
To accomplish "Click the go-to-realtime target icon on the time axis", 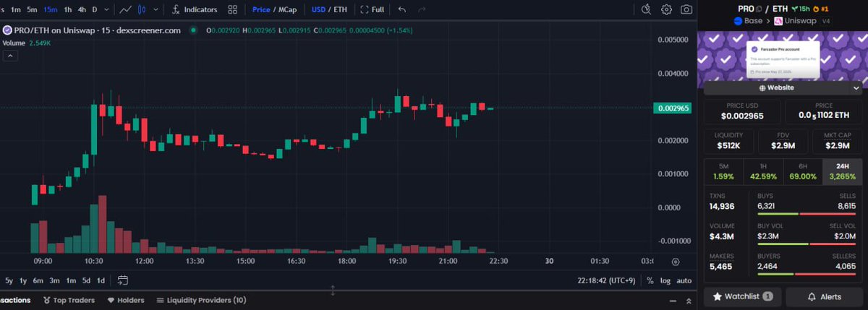I will tap(676, 262).
